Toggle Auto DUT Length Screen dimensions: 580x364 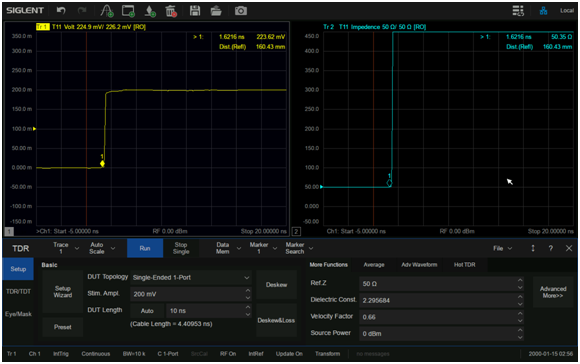(147, 311)
